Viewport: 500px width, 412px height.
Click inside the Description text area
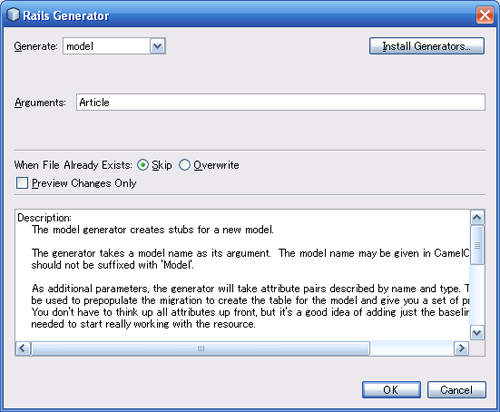pyautogui.click(x=242, y=275)
